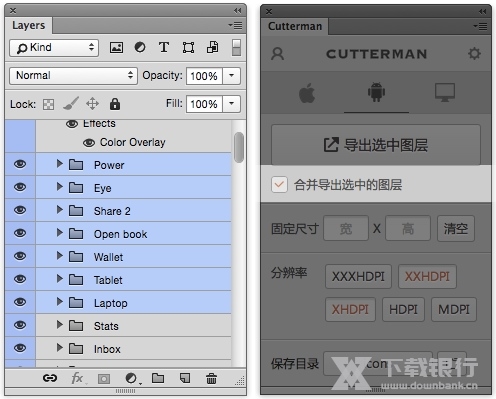Expand the Power group
The image size is (496, 399).
click(x=60, y=164)
